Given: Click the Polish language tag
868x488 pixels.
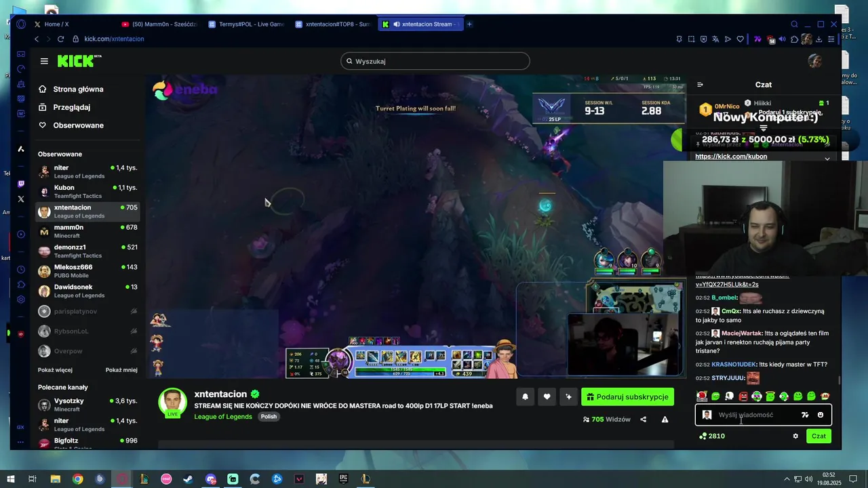Looking at the screenshot, I should click(269, 417).
